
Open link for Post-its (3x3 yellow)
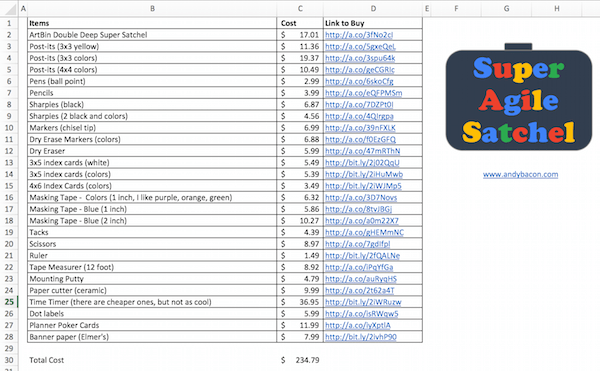360,47
